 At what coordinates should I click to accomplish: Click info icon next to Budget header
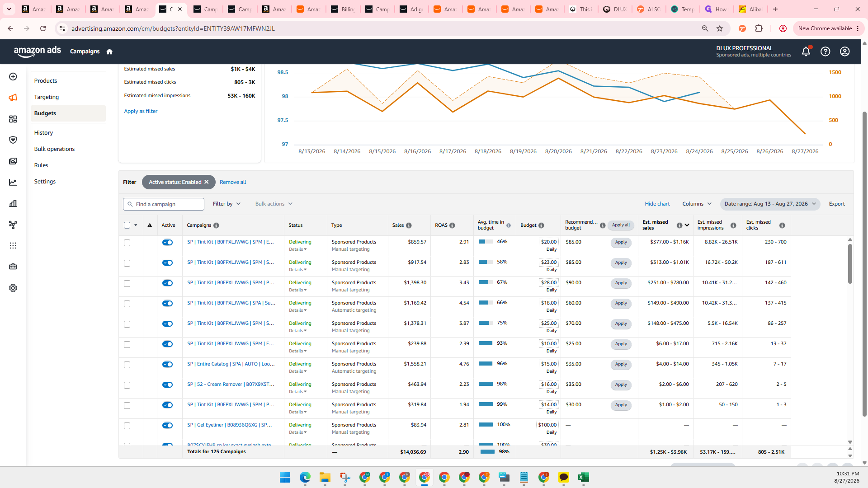click(x=541, y=225)
